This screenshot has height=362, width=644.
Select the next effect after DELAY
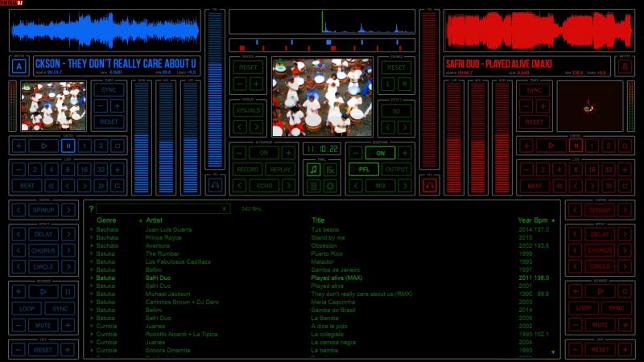pos(68,234)
